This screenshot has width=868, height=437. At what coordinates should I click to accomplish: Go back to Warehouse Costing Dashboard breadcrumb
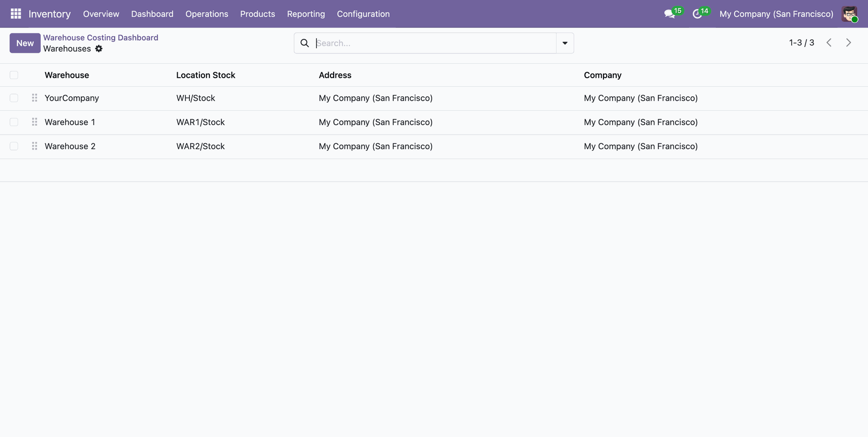[x=101, y=38]
